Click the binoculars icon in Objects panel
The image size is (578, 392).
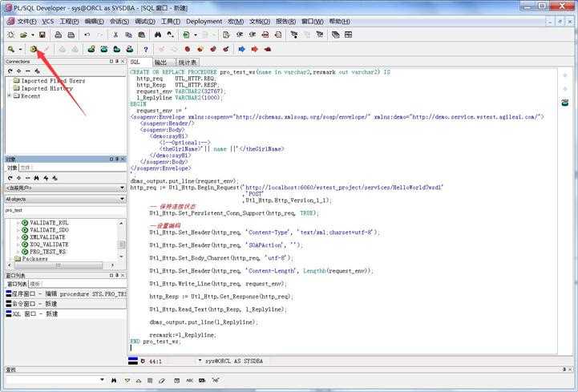coord(37,178)
